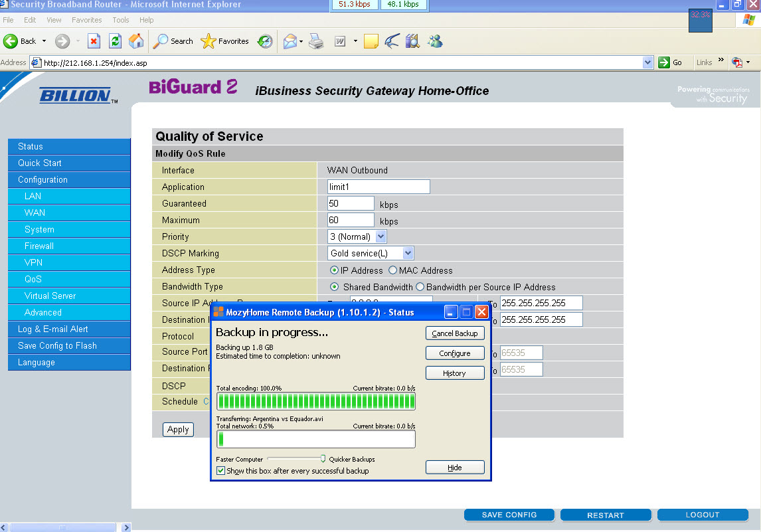
Task: Click Cancel Backup in MozyHome
Action: pos(455,333)
